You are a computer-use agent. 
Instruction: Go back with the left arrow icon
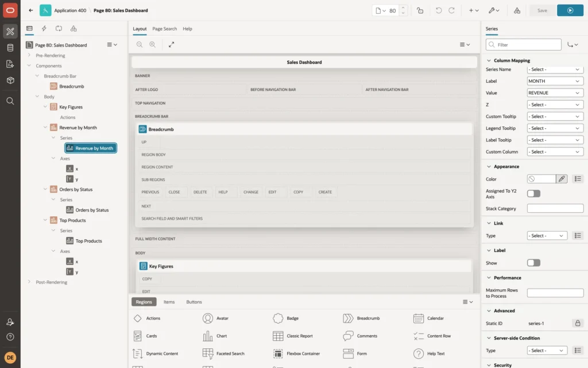31,10
